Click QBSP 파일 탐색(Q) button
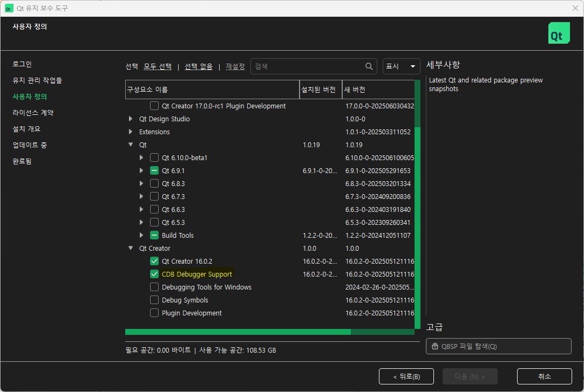The image size is (584, 392). 498,346
